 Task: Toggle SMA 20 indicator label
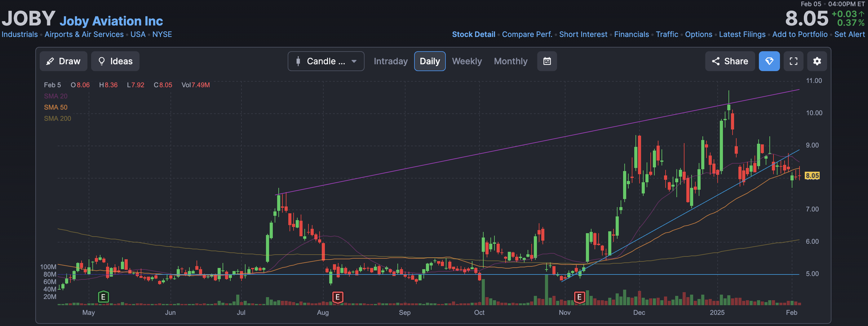coord(55,96)
